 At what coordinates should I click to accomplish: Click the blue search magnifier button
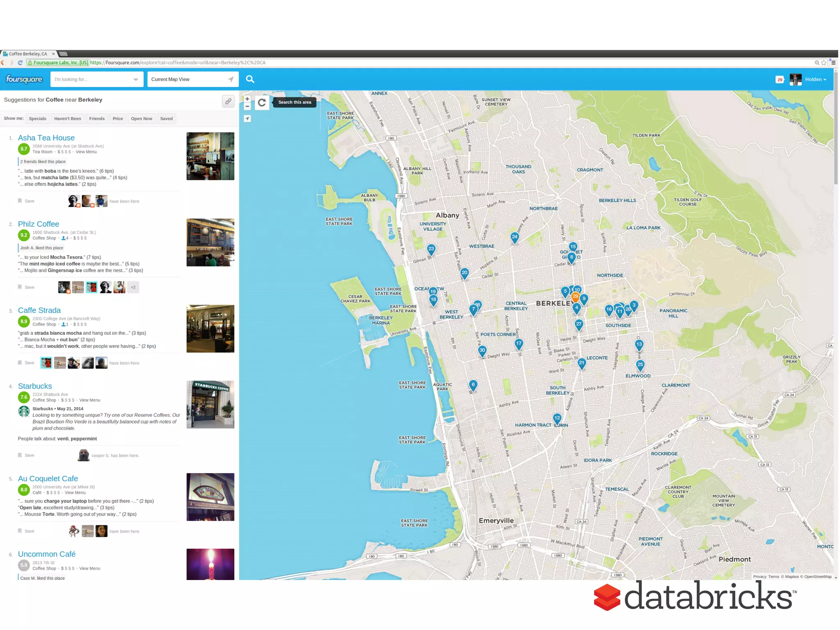250,79
